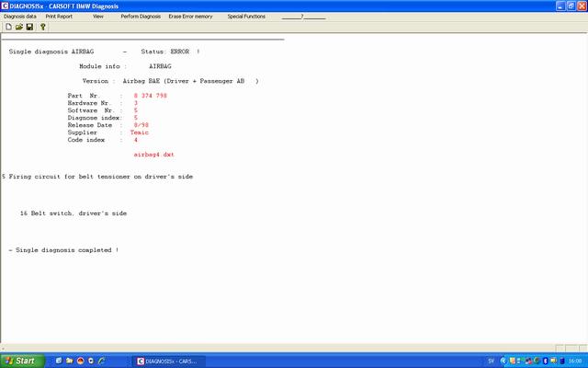Open the Diagnosis data menu
The height and width of the screenshot is (368, 588).
(19, 17)
